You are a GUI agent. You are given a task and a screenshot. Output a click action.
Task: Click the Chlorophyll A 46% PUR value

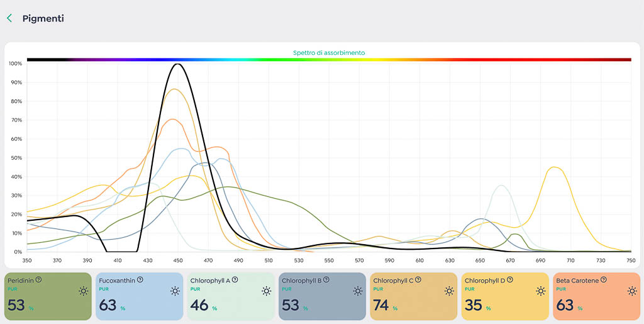199,306
